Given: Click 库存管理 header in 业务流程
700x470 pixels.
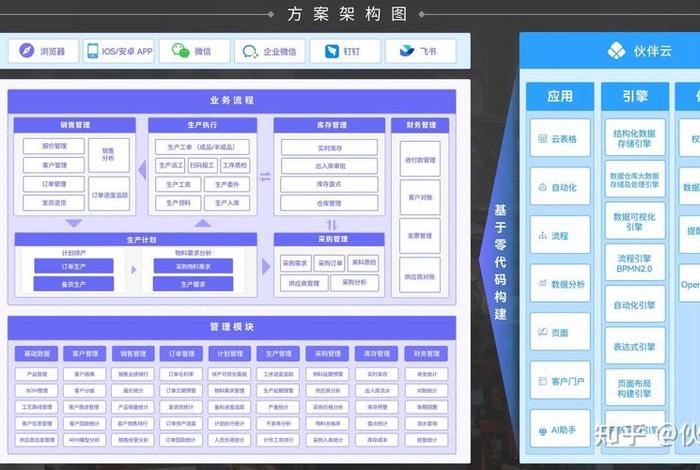Looking at the screenshot, I should tap(329, 125).
